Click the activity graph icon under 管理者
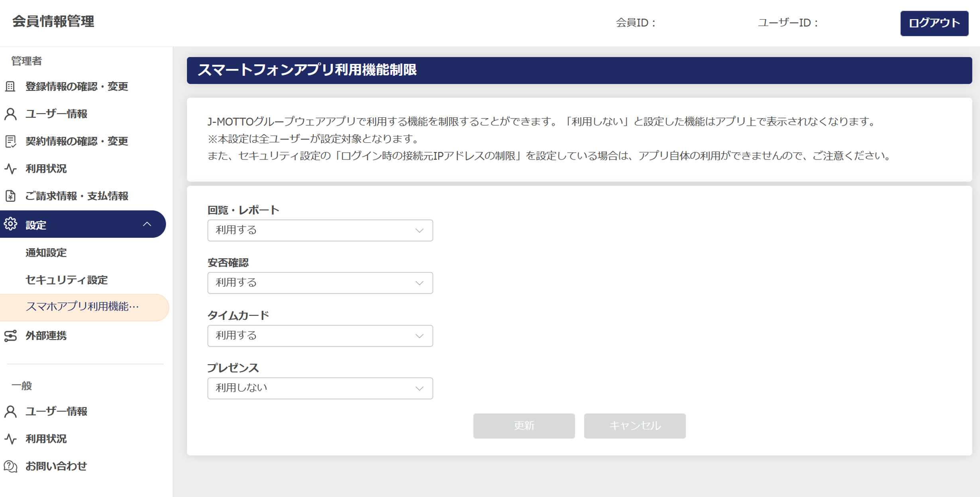The image size is (980, 497). coord(10,169)
